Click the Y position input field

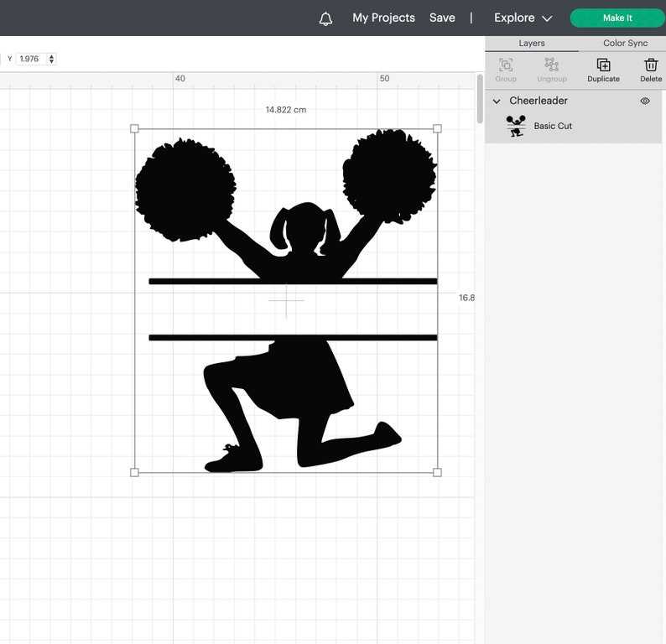click(x=31, y=59)
